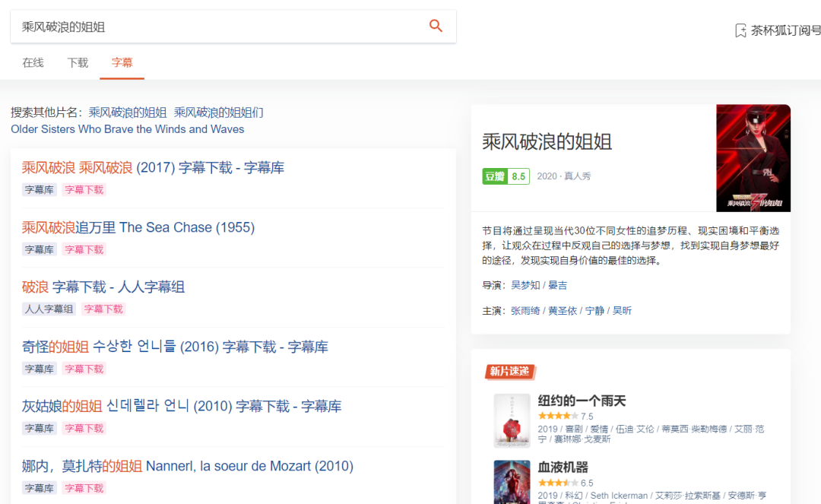Open 破浪 字幕下载 - 人人字幕组 result
Viewport: 821px width, 504px height.
[103, 287]
